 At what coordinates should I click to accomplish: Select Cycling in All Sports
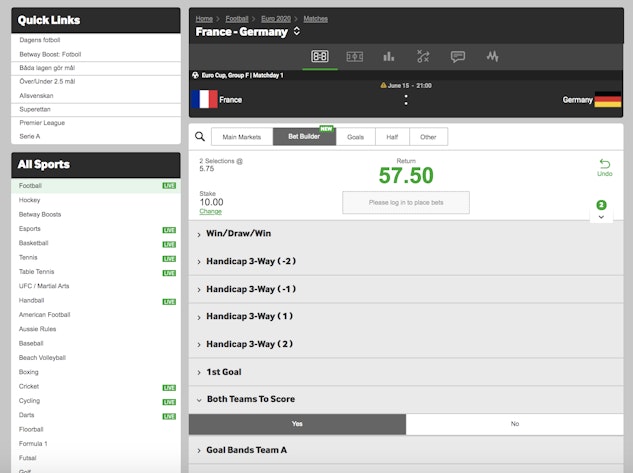[96, 401]
